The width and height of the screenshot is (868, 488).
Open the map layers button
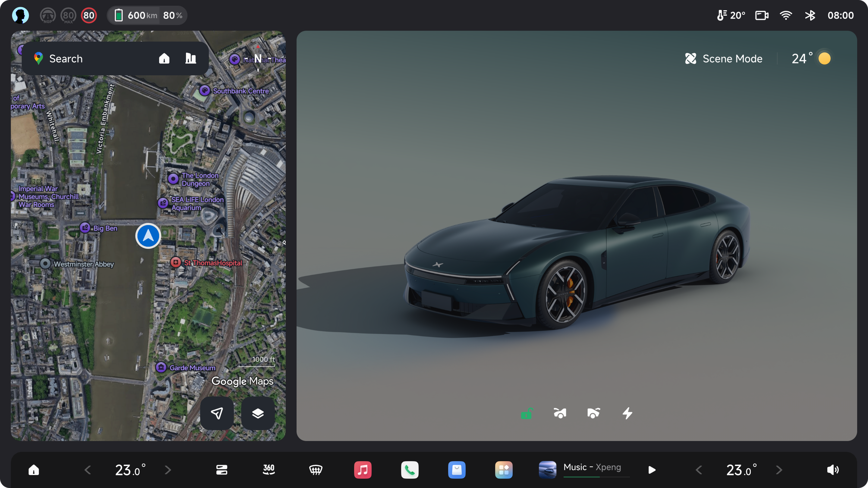(258, 413)
